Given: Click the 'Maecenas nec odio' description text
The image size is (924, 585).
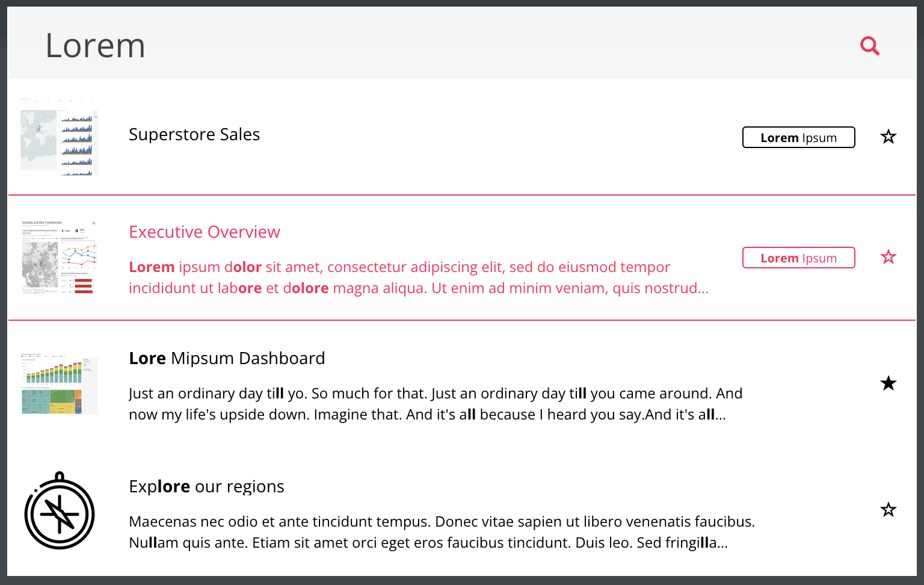Looking at the screenshot, I should click(x=442, y=532).
